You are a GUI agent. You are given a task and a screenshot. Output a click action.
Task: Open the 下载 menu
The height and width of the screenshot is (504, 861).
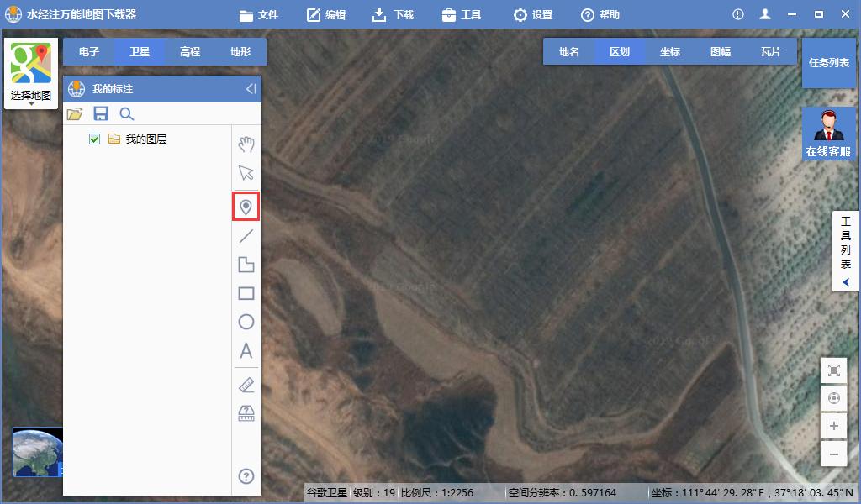point(394,15)
